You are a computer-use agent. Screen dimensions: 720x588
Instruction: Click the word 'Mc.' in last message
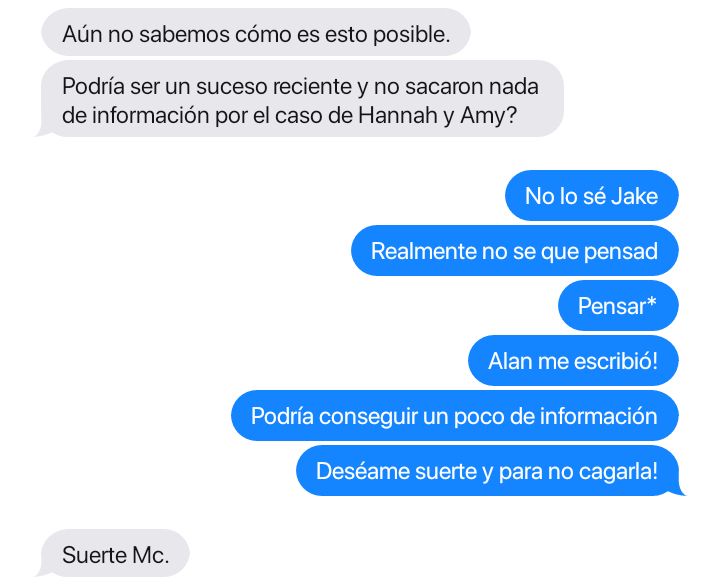click(x=151, y=555)
